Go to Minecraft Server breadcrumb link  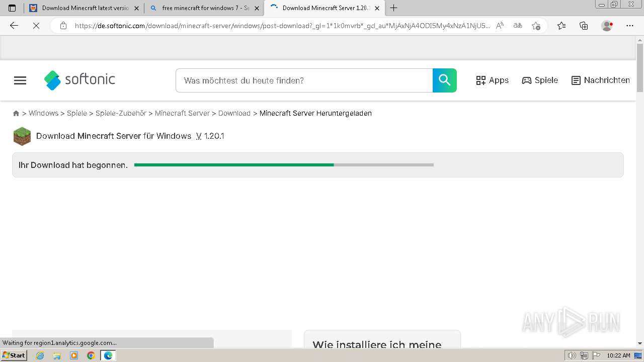point(182,113)
